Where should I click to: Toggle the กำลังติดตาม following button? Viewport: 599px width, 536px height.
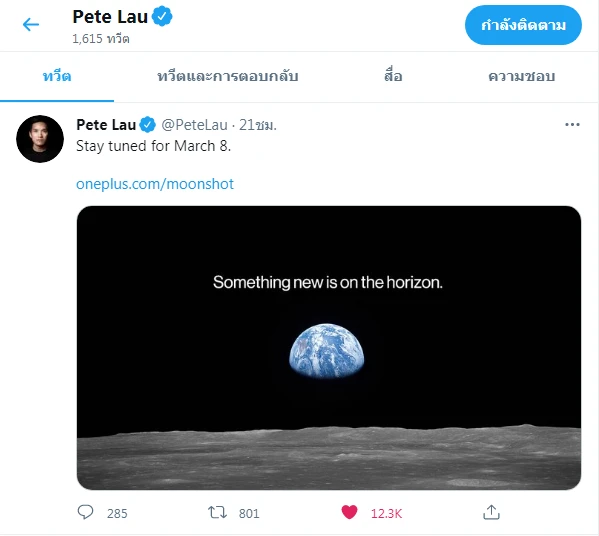pos(523,25)
